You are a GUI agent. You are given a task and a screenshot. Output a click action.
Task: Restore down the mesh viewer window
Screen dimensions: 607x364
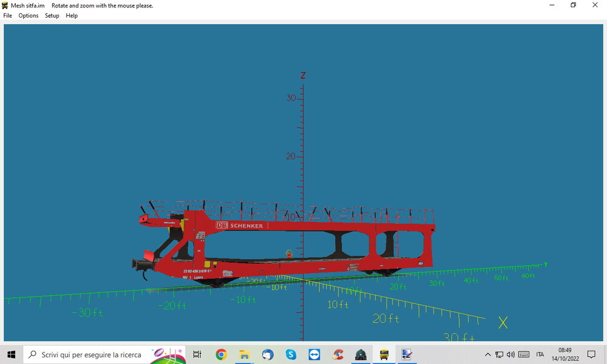[x=574, y=5]
